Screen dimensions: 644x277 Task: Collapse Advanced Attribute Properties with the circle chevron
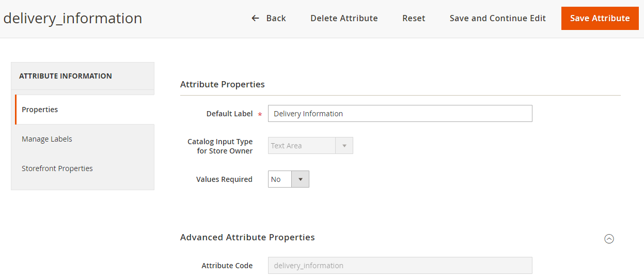609,239
